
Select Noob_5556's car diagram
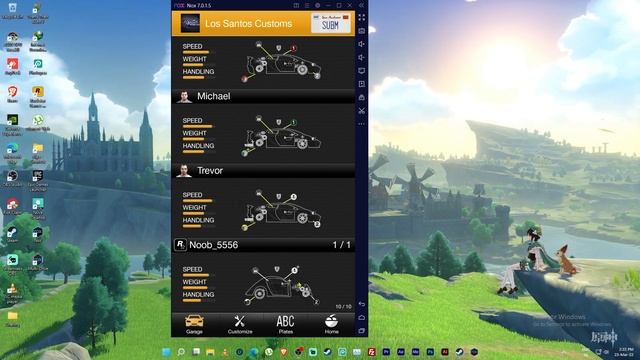pyautogui.click(x=282, y=285)
